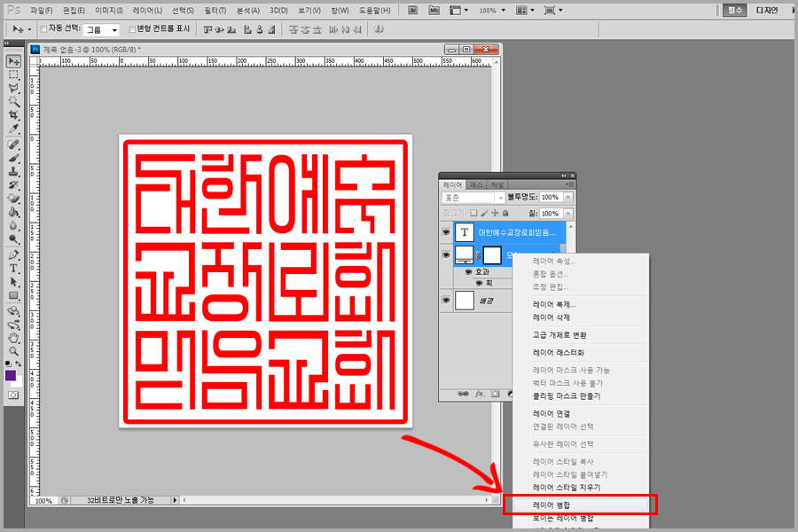This screenshot has width=798, height=532.
Task: Toggle visibility of the 획 stroke effect
Action: [479, 283]
